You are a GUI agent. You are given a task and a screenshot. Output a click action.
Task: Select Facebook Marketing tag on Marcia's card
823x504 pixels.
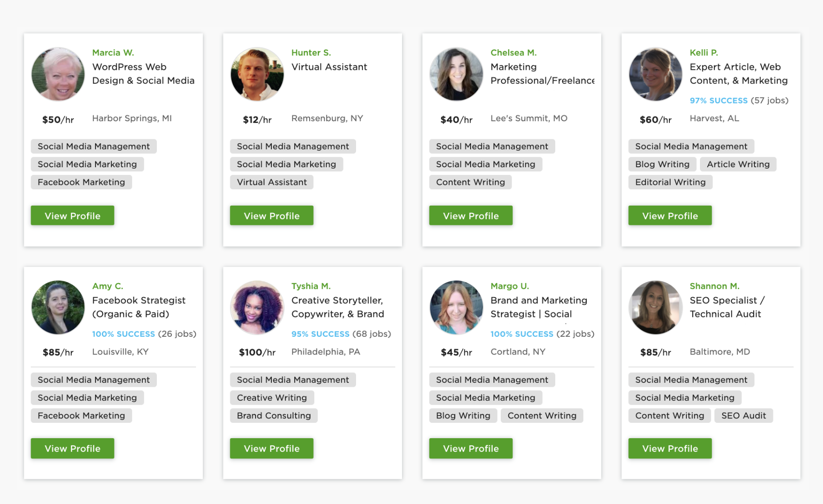(x=82, y=182)
